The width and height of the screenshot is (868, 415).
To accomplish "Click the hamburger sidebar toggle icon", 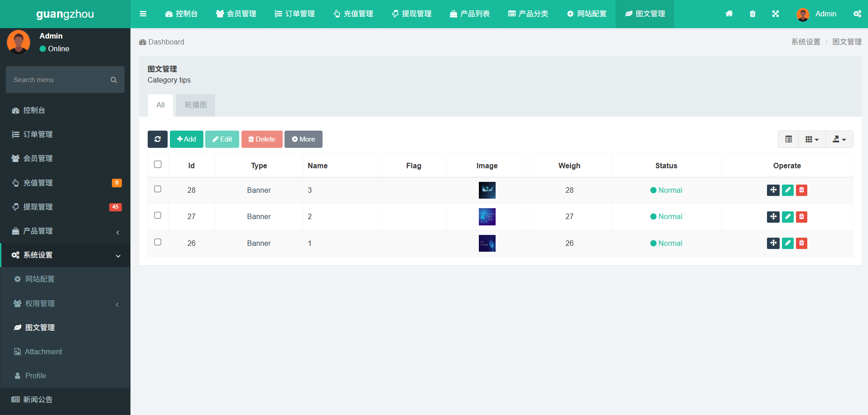I will pyautogui.click(x=143, y=14).
